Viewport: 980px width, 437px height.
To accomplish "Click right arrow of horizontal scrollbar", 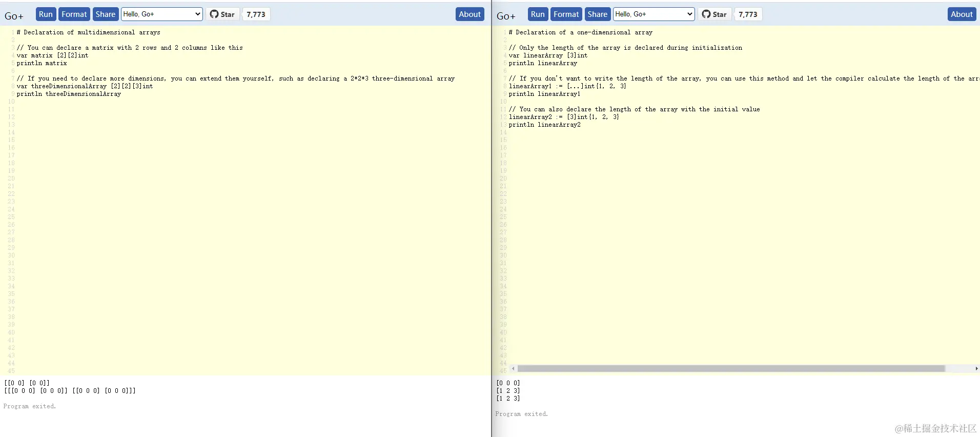I will (x=976, y=368).
